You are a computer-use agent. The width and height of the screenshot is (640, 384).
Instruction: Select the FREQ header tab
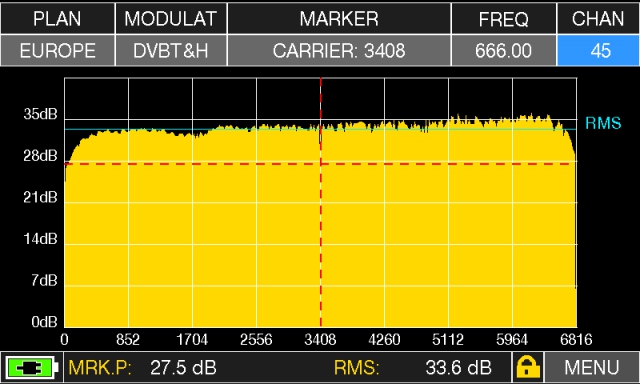(x=504, y=18)
